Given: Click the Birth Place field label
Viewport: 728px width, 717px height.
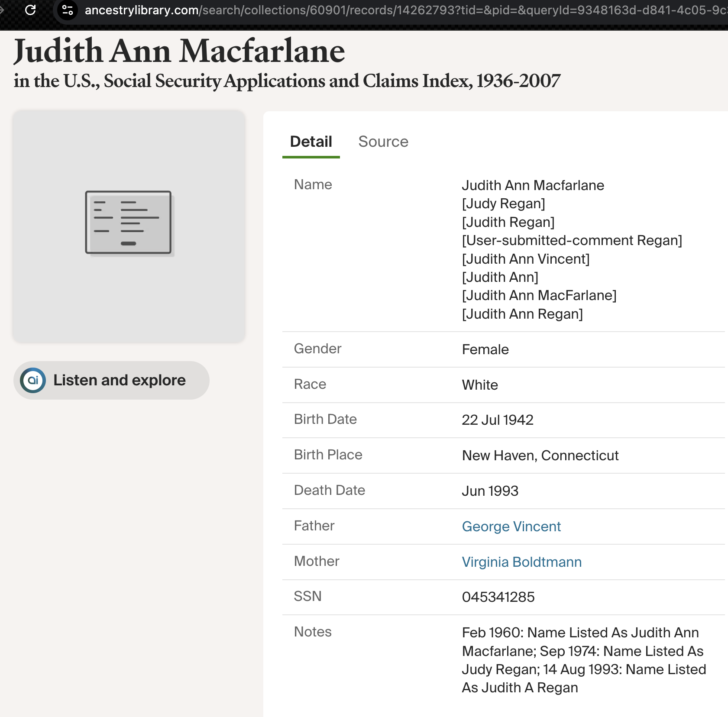Looking at the screenshot, I should tap(328, 455).
